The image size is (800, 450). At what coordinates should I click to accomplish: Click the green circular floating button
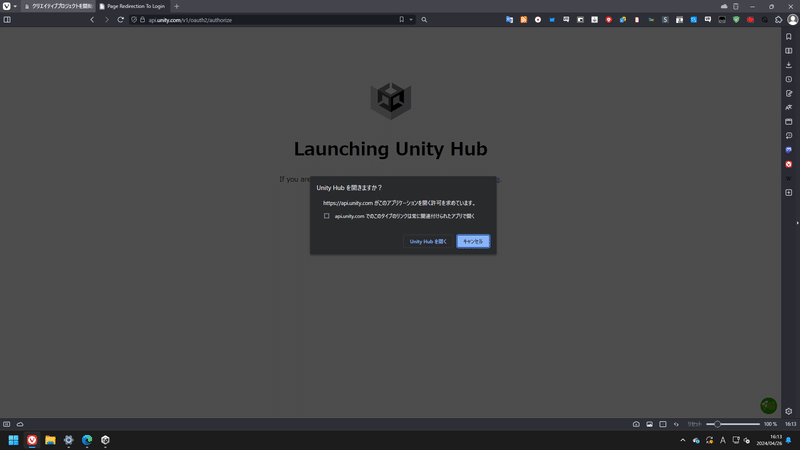pos(768,406)
